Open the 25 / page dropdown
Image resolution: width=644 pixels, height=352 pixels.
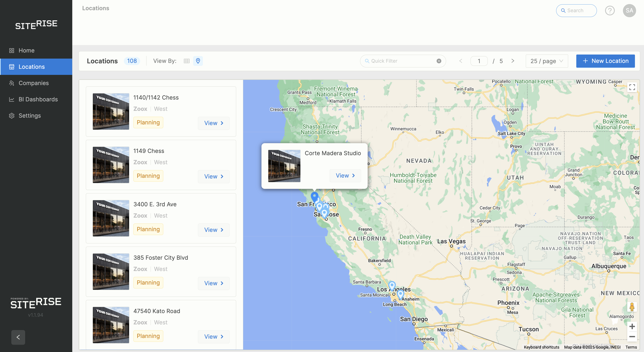click(x=546, y=61)
